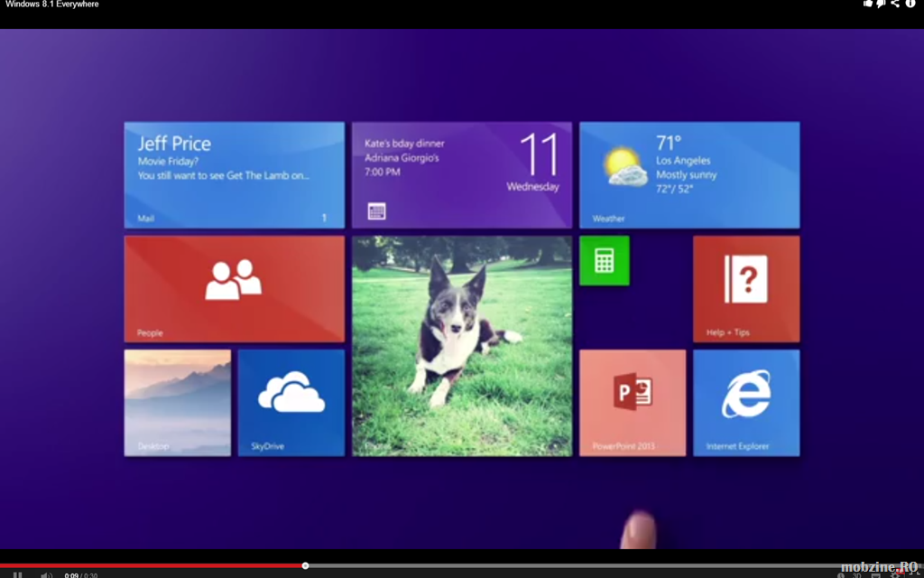Click the Weather label on tile

pos(609,219)
